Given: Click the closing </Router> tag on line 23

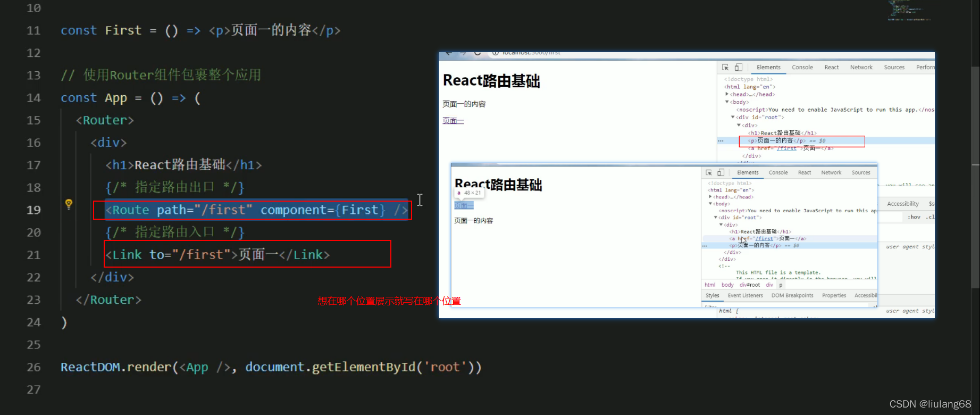Looking at the screenshot, I should coord(108,300).
